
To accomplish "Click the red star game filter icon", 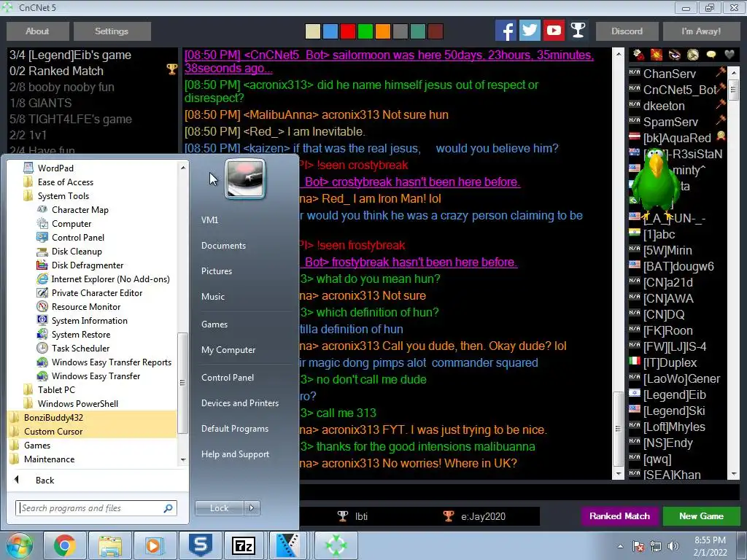I will tap(657, 55).
